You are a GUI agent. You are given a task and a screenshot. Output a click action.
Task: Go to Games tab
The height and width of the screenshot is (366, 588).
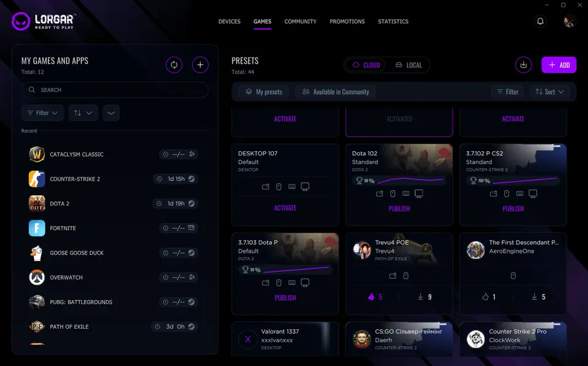pyautogui.click(x=263, y=21)
